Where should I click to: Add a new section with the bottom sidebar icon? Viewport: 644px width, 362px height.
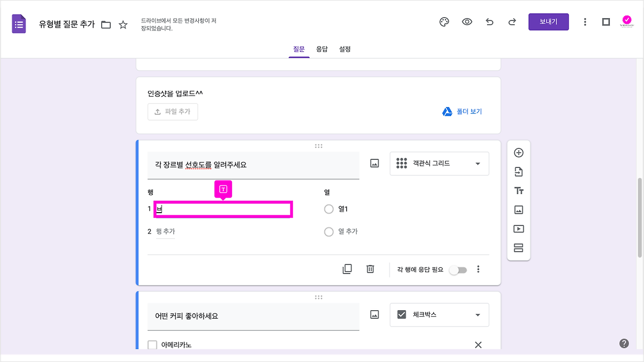(519, 248)
